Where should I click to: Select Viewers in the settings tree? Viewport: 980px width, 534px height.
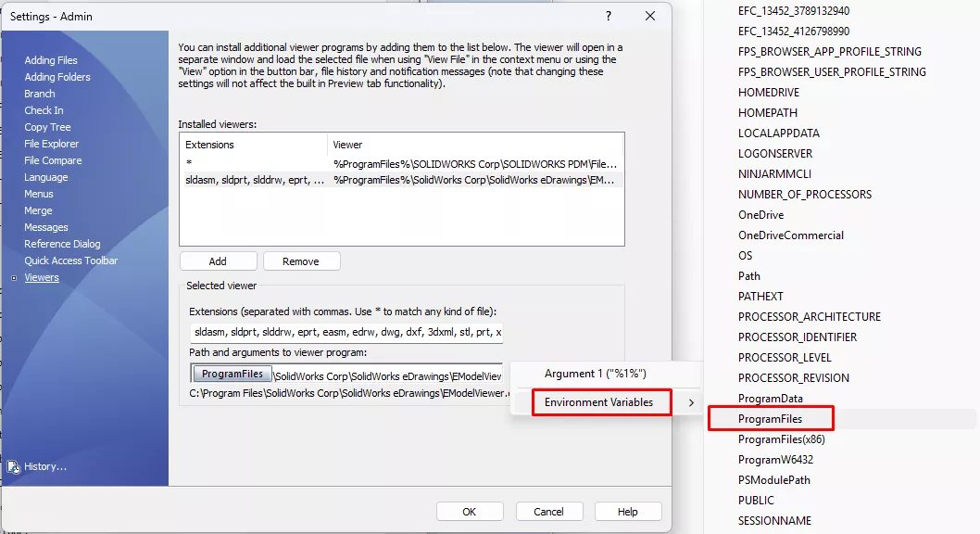42,277
